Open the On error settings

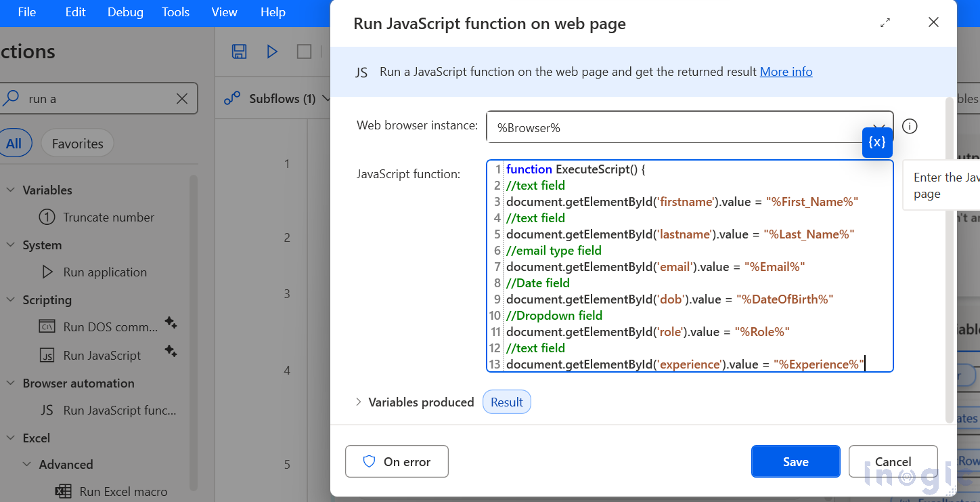397,461
